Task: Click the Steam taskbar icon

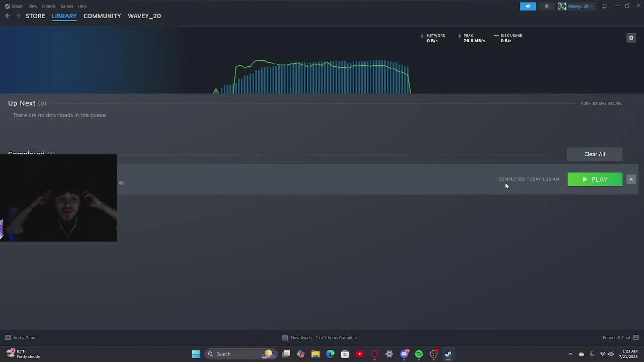Action: 448,354
